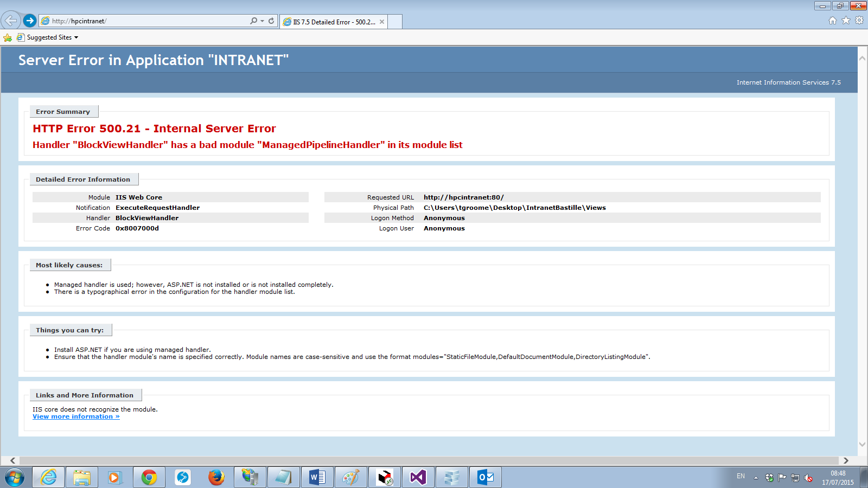Open Firefox from the taskbar
This screenshot has width=868, height=488.
216,477
